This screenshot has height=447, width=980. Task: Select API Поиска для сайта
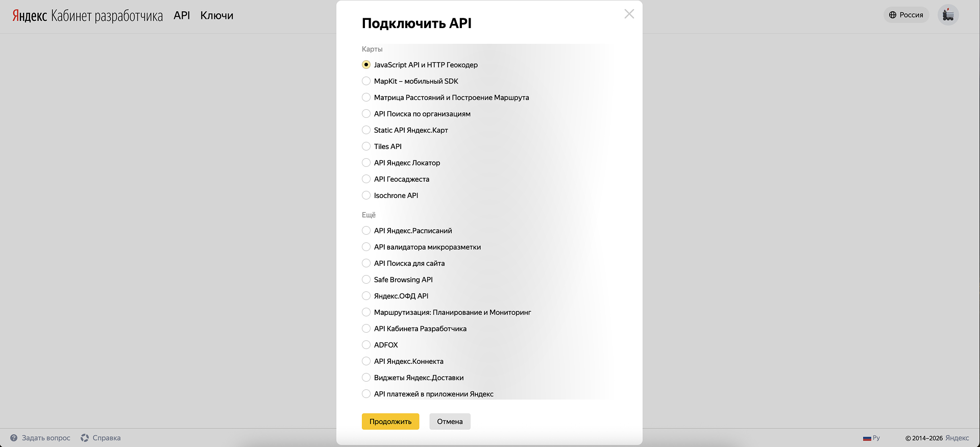(366, 263)
